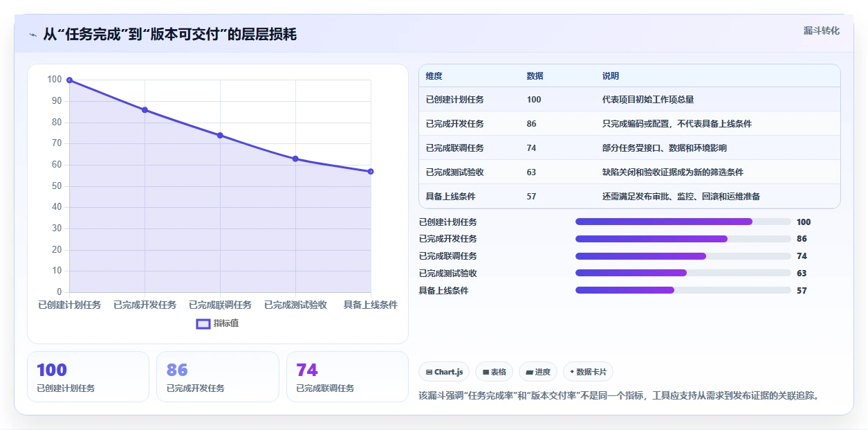Click the x-axis label 具备上线条件
The height and width of the screenshot is (430, 868).
[x=371, y=305]
